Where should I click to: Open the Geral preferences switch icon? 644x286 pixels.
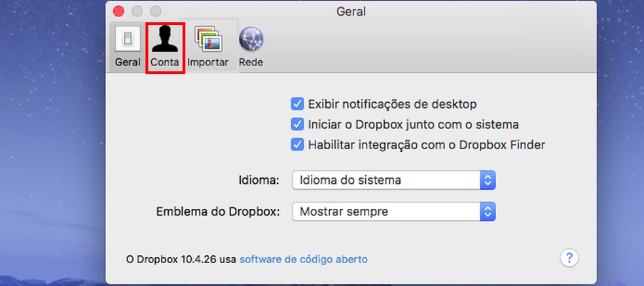(x=128, y=40)
